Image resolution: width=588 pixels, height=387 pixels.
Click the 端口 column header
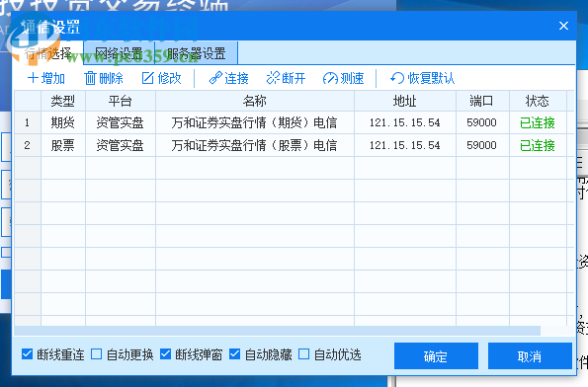tap(482, 101)
